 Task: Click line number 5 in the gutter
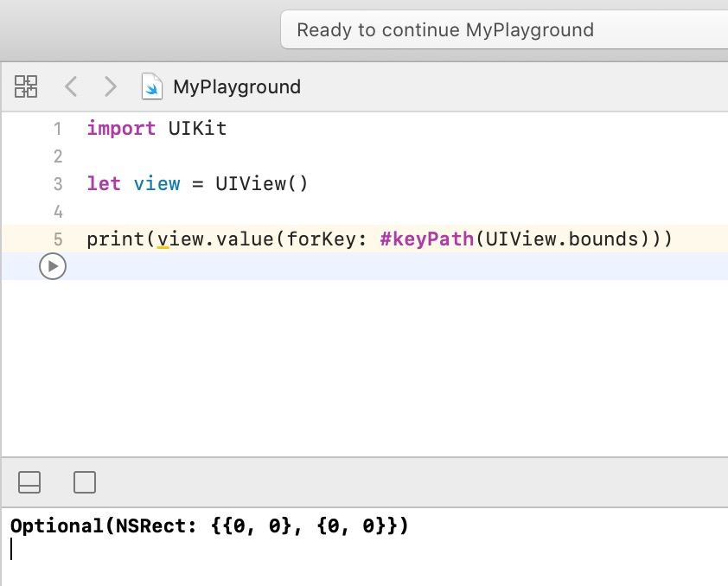pyautogui.click(x=58, y=239)
